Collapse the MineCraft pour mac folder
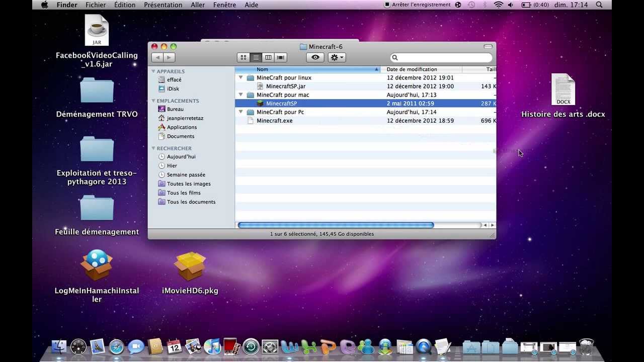Screen dimensions: 644x362 [241, 95]
